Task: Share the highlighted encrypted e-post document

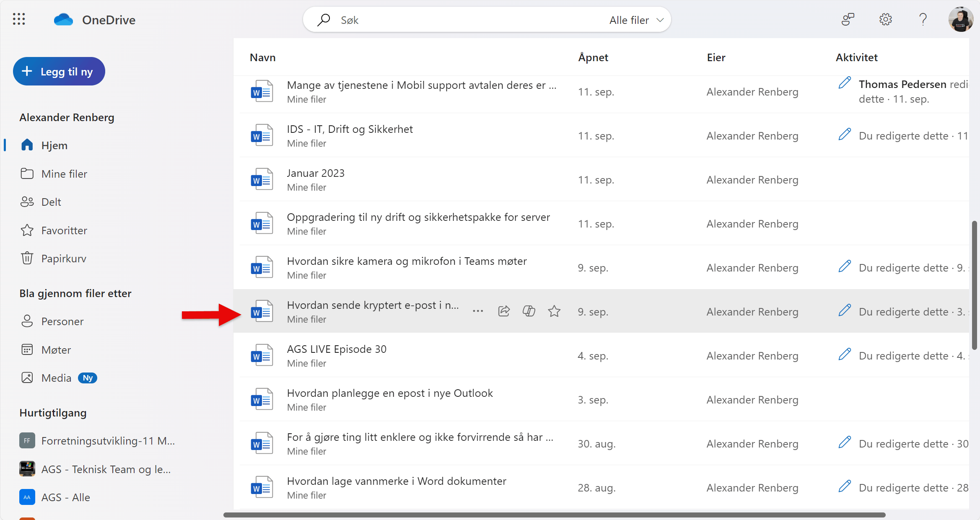Action: [503, 311]
